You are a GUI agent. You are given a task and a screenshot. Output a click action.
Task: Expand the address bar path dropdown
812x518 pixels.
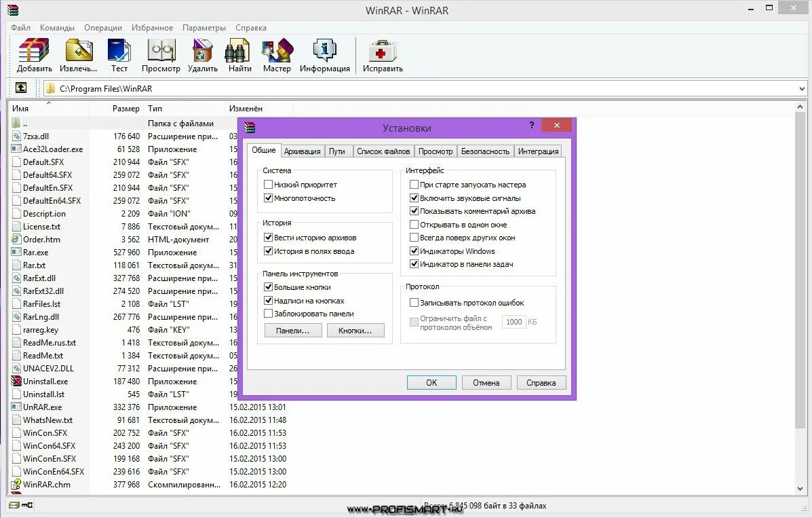pyautogui.click(x=802, y=89)
